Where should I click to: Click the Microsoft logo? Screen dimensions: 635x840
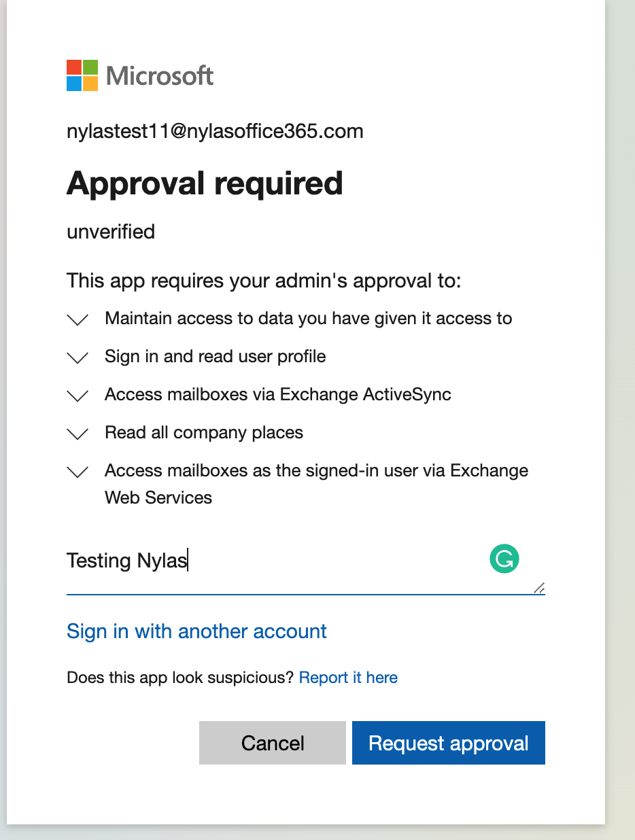[140, 75]
